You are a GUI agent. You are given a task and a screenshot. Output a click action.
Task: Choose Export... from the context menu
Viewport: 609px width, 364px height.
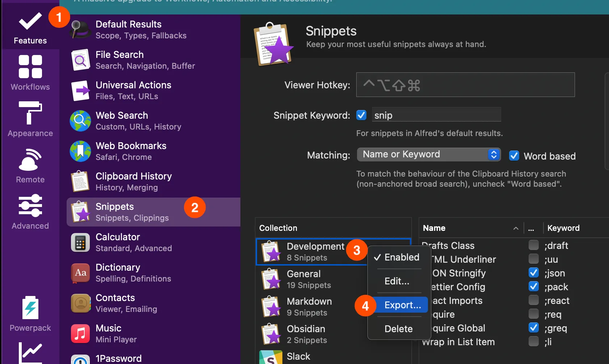[402, 305]
